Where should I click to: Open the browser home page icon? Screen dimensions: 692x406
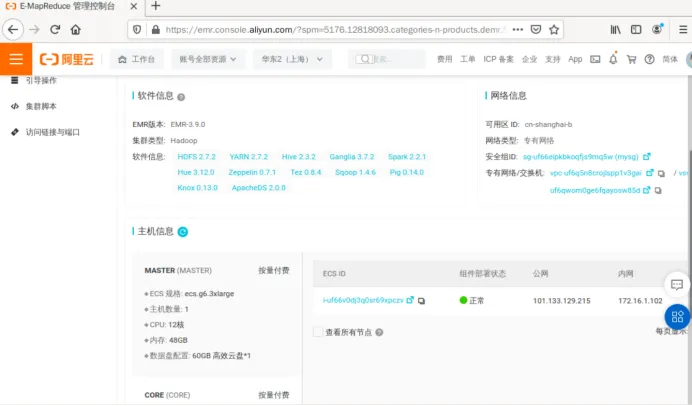click(x=76, y=30)
